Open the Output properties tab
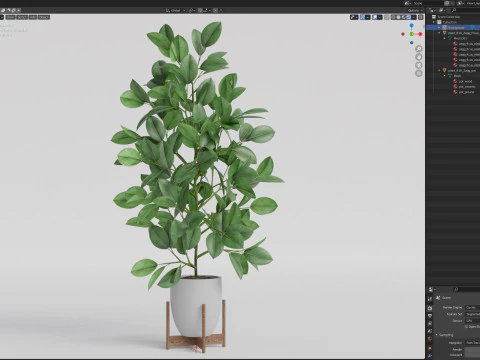This screenshot has height=360, width=480. [430, 316]
